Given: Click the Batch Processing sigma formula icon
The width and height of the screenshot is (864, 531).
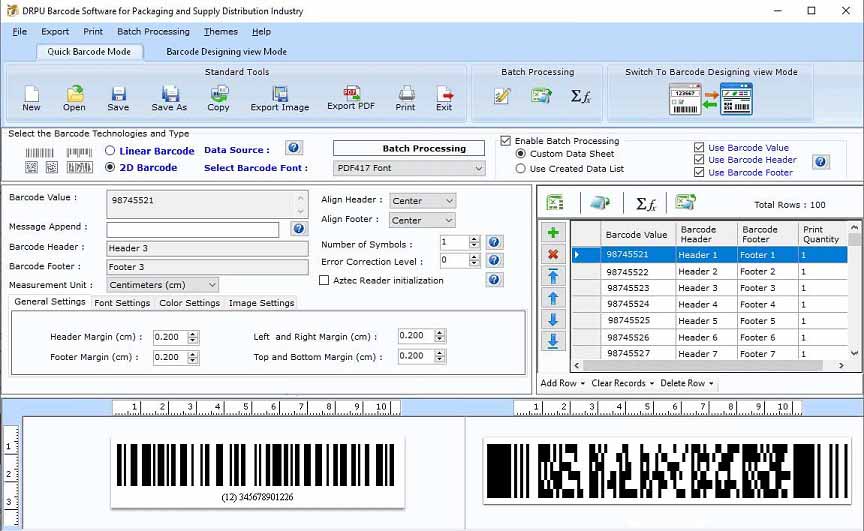Looking at the screenshot, I should click(x=580, y=96).
